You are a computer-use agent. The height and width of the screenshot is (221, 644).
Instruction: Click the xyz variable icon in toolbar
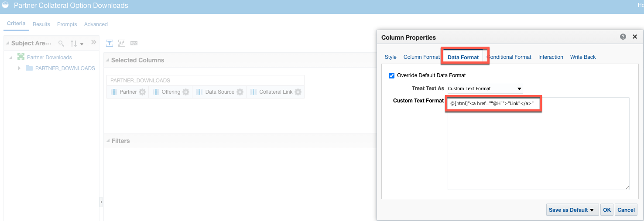[134, 43]
